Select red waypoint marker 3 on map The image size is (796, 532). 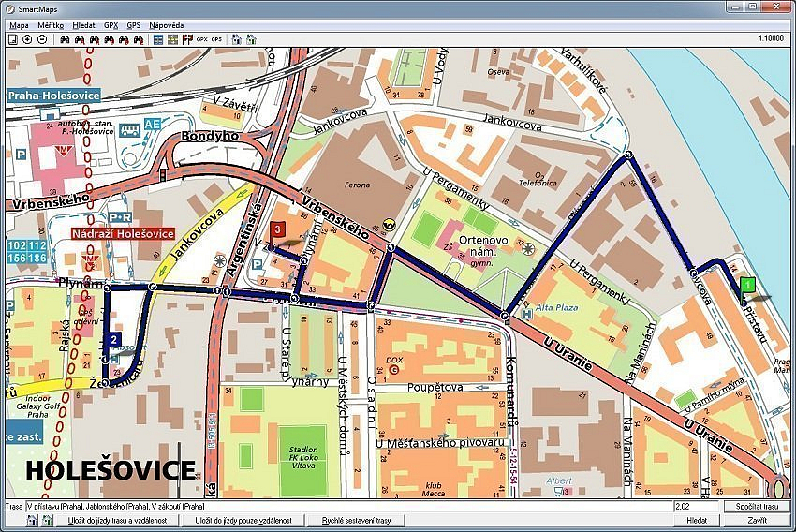pos(278,230)
